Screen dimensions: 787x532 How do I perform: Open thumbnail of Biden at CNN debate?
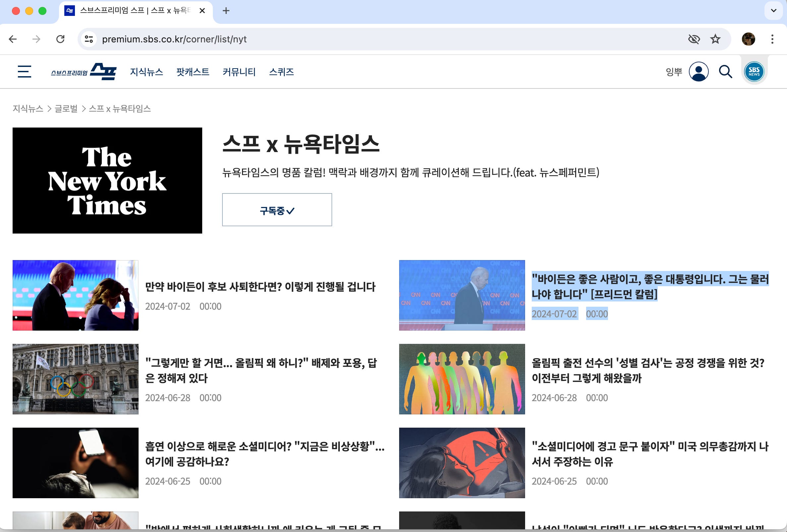point(462,295)
